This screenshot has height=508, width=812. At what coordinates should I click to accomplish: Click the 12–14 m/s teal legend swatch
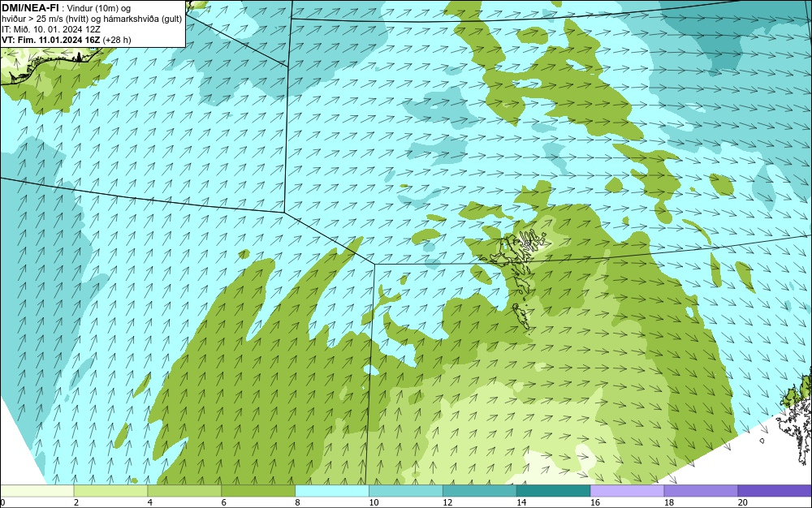click(480, 490)
